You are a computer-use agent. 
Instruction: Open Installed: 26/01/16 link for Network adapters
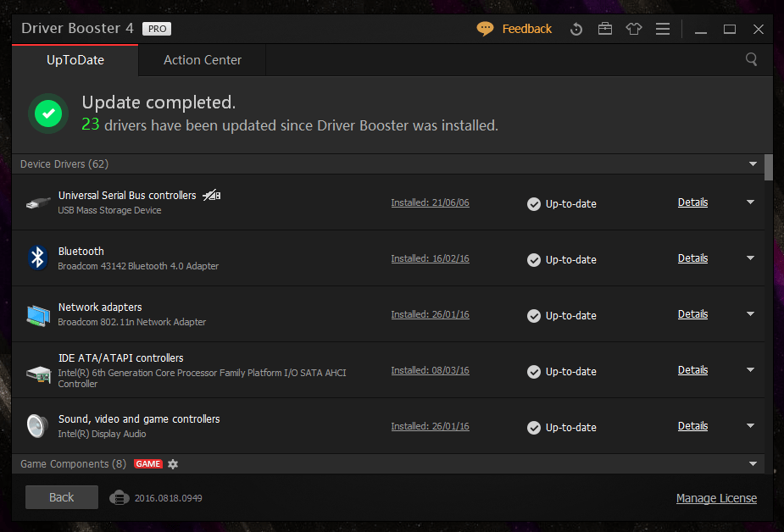pyautogui.click(x=430, y=314)
